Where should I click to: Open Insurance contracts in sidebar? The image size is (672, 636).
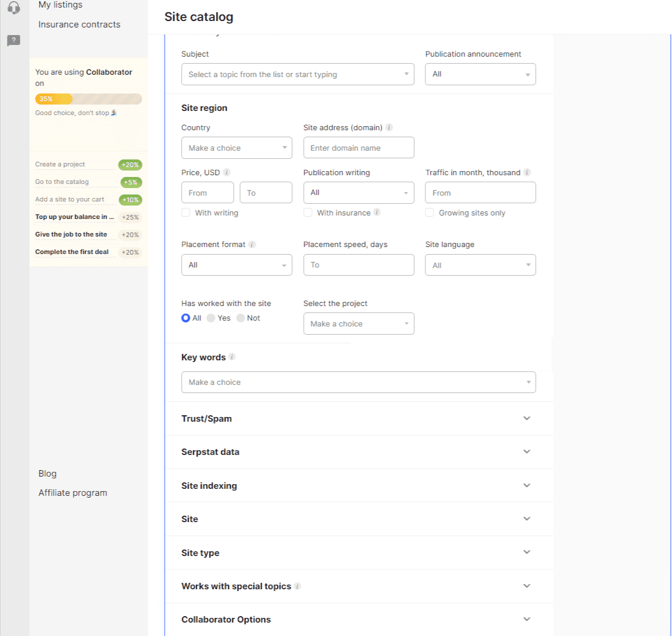coord(79,25)
